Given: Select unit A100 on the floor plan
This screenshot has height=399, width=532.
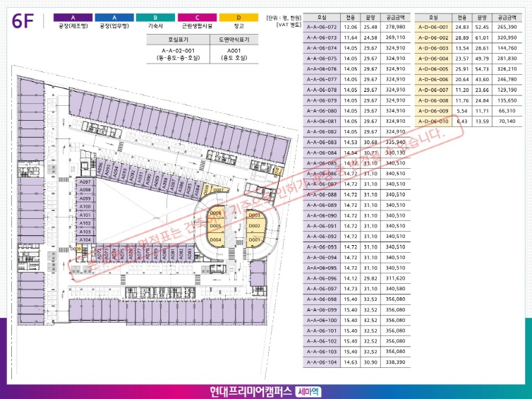Looking at the screenshot, I should pos(85,206).
